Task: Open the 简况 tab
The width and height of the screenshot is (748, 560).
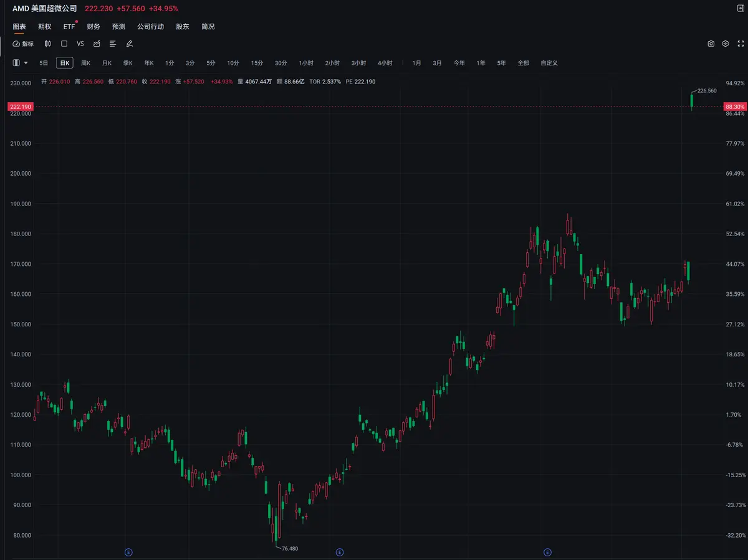Action: click(208, 27)
